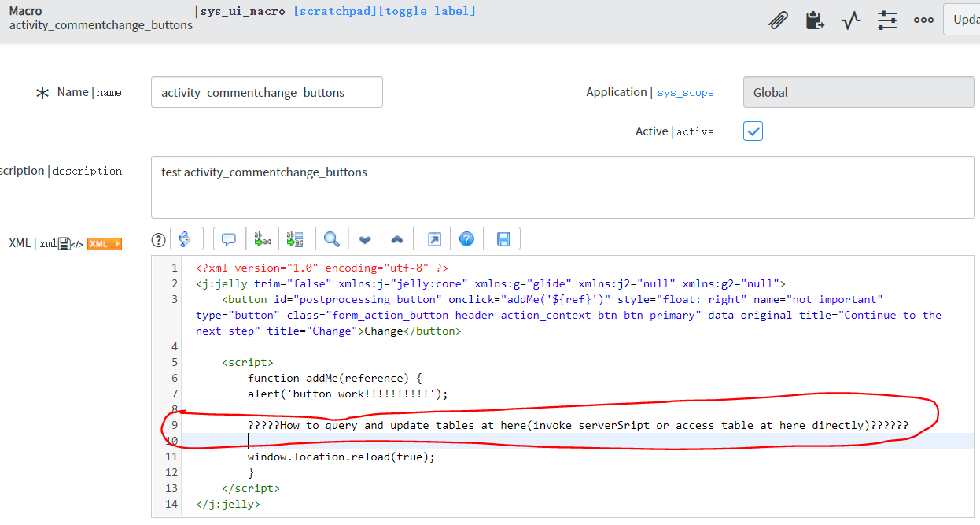Click the full screen arrow icon
The image size is (980, 525).
click(x=434, y=239)
